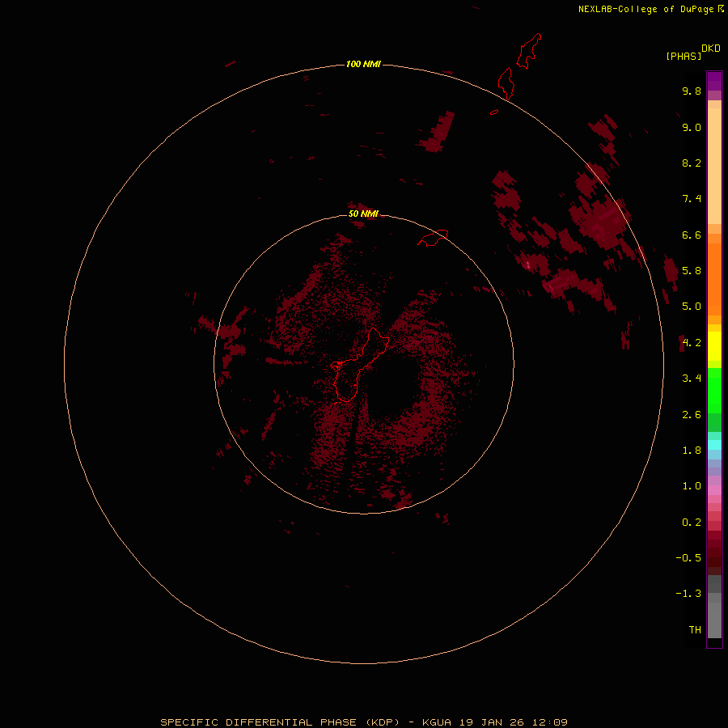The height and width of the screenshot is (728, 728).
Task: Pick the pink band near the 1.0 value
Action: coord(714,490)
